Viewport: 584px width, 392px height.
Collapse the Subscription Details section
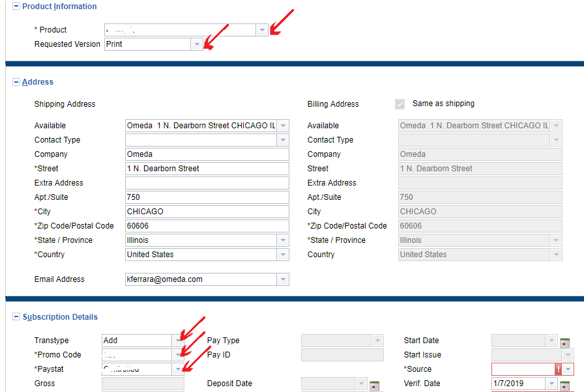coord(16,317)
